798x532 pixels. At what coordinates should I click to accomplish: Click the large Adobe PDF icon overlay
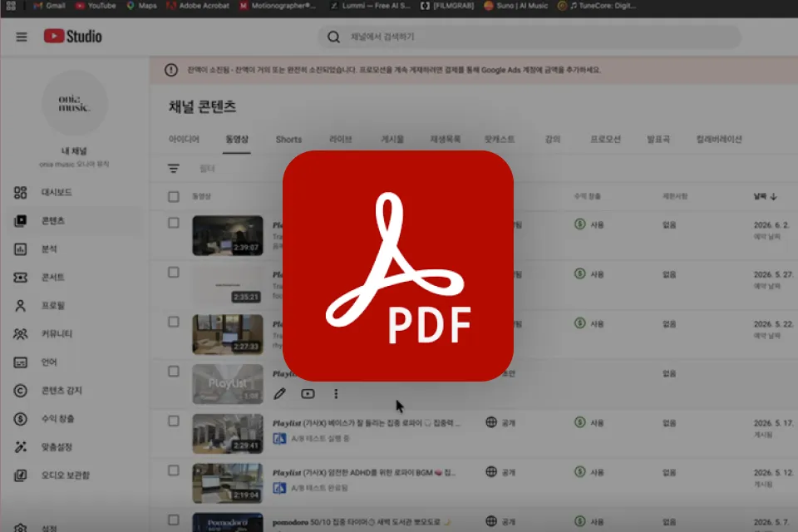click(398, 266)
